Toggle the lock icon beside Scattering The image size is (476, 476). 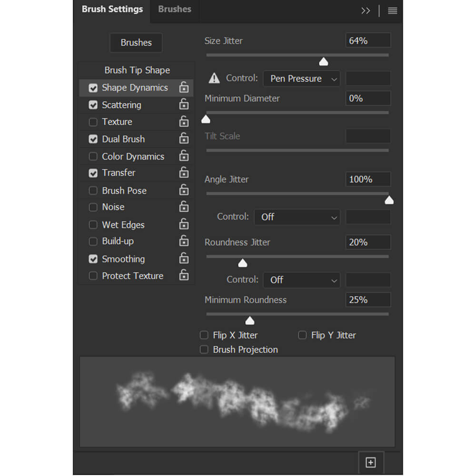coord(184,104)
